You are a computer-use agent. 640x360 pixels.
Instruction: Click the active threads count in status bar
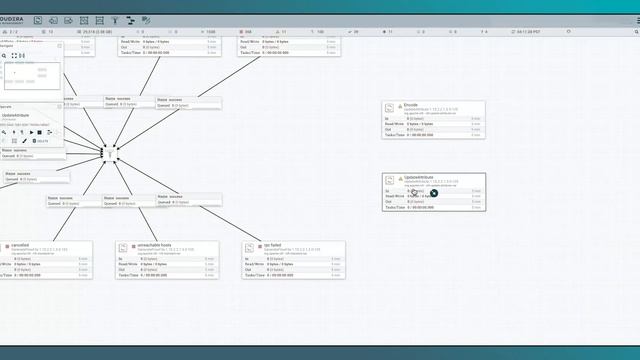[48, 31]
